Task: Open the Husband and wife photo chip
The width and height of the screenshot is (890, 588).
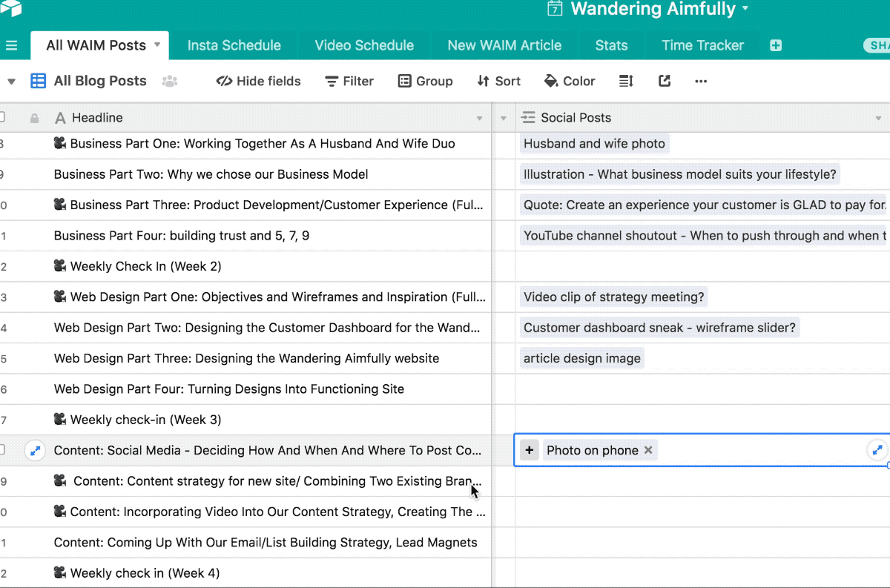Action: coord(594,144)
